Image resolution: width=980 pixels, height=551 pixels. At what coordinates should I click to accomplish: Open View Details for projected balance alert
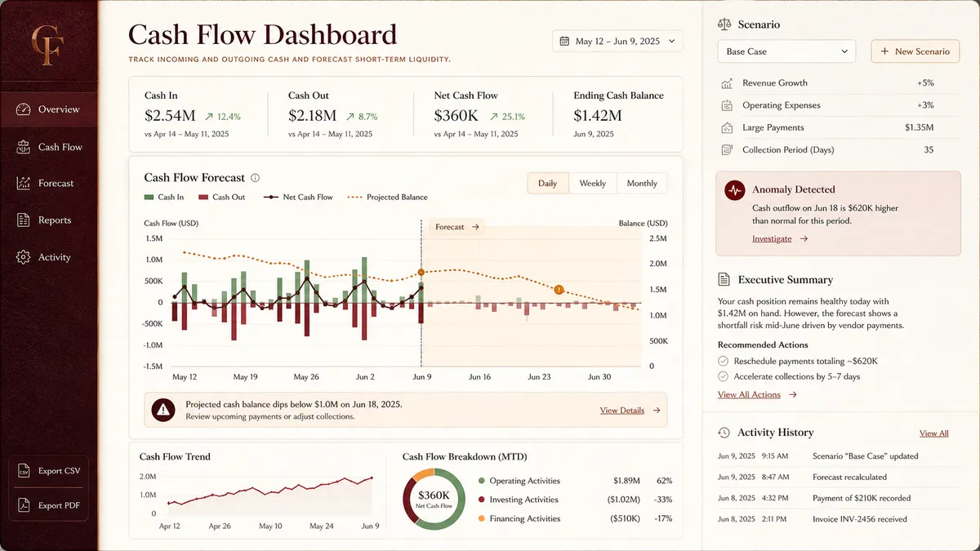click(630, 411)
